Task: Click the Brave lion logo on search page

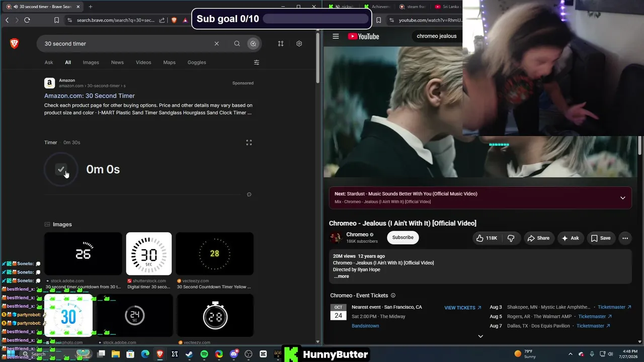Action: tap(15, 44)
